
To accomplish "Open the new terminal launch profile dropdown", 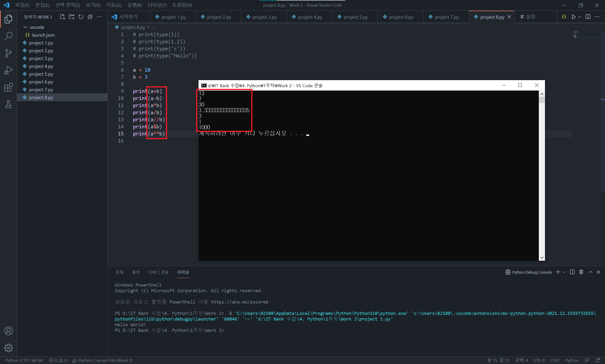I will point(564,272).
